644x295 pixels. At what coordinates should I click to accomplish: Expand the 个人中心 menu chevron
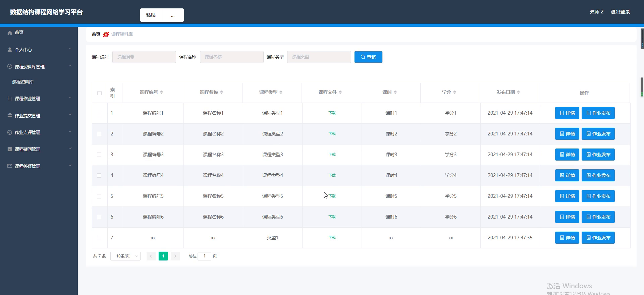[70, 49]
